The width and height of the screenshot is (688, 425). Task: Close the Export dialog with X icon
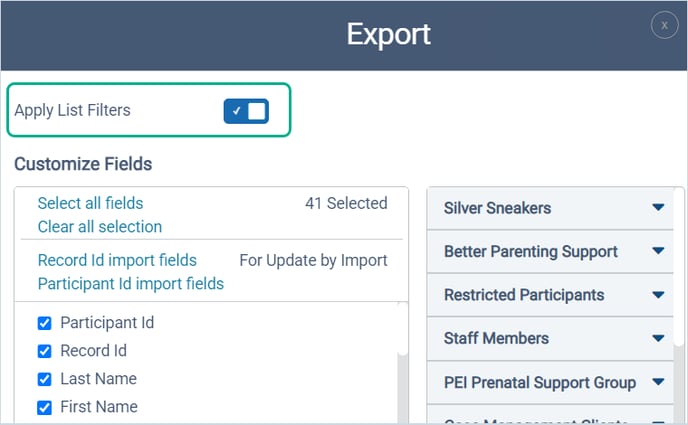664,25
